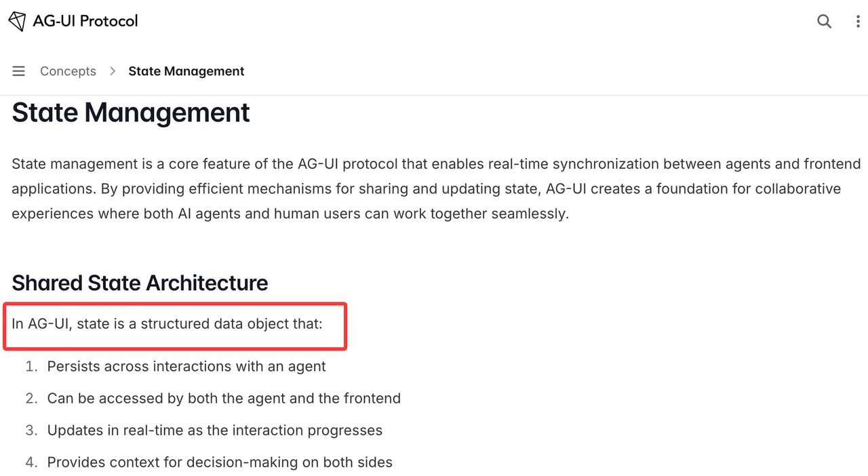
Task: Click the introductory State management paragraph
Action: coord(436,189)
